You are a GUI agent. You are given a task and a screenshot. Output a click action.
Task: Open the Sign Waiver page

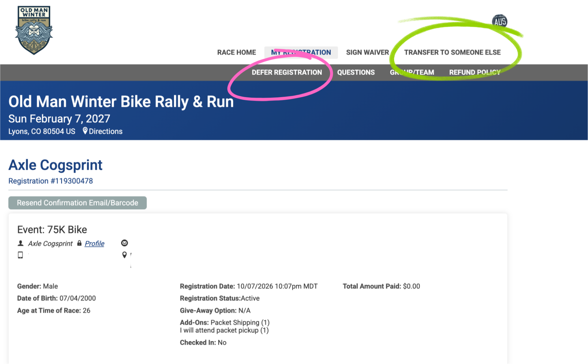coord(367,52)
